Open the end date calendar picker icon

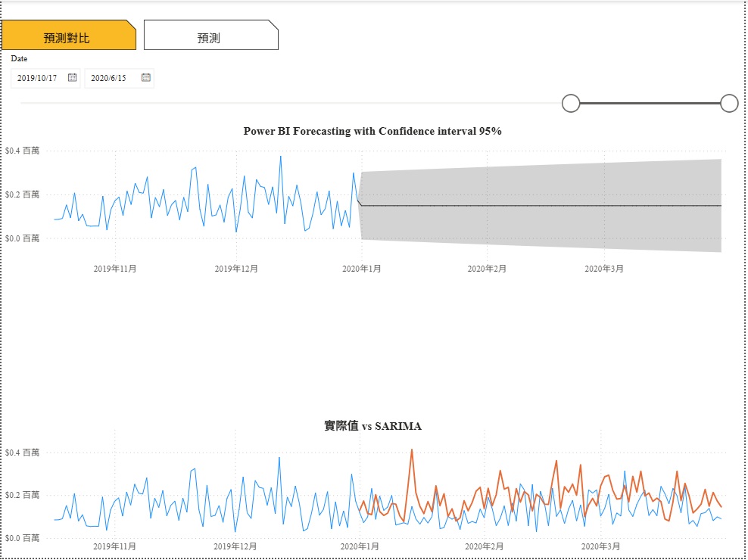146,78
